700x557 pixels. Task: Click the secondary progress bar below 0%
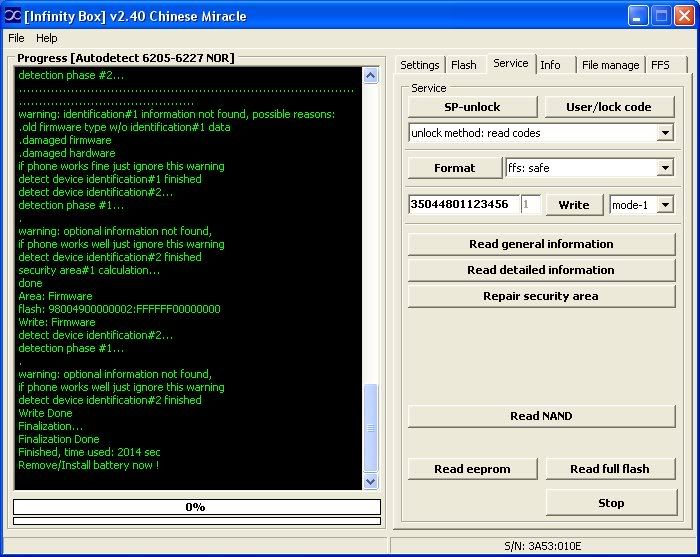(196, 521)
